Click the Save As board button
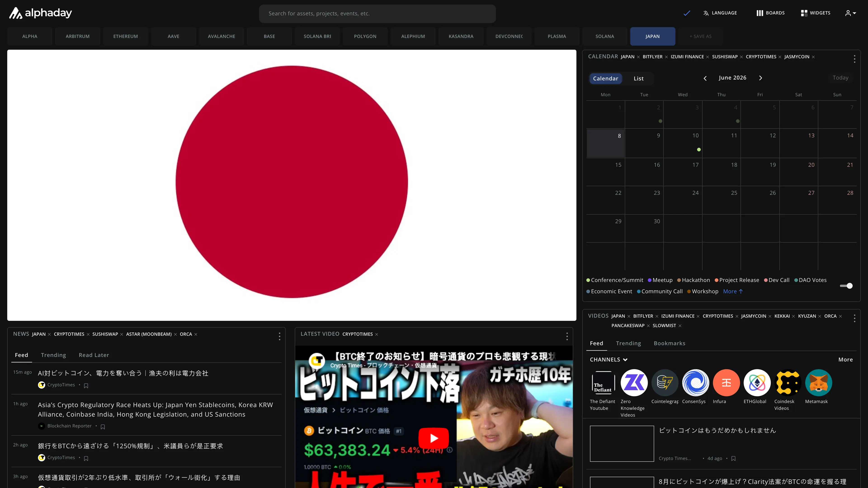 (700, 36)
